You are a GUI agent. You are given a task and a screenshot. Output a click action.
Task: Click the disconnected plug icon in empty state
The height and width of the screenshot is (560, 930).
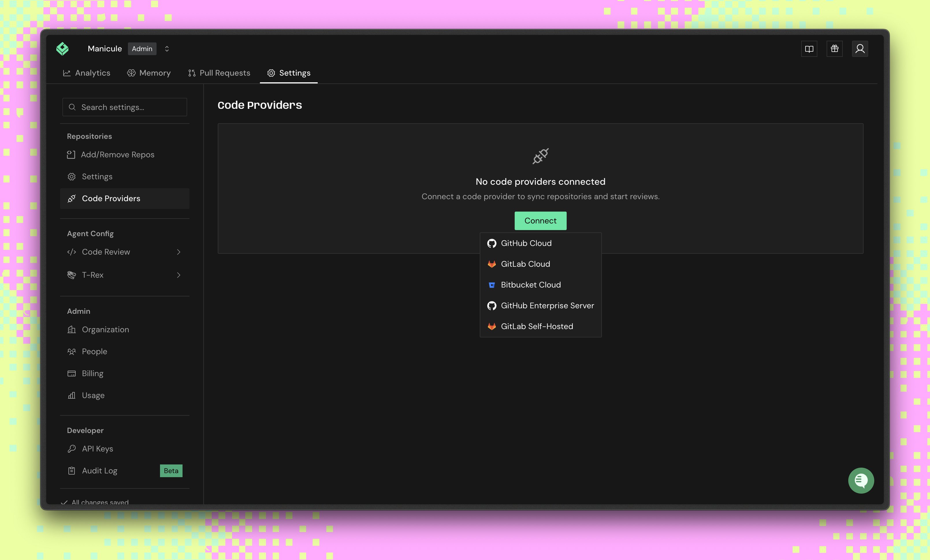(540, 156)
